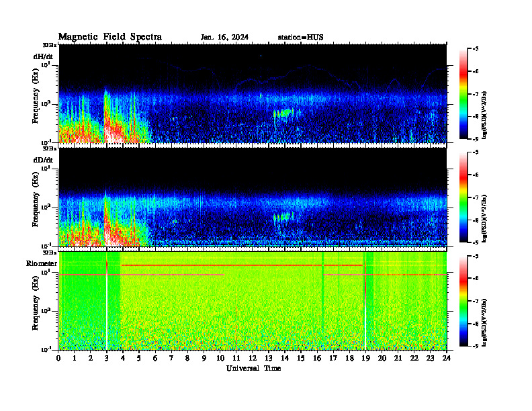Click the hour 9 tick label
The width and height of the screenshot is (532, 411).
tap(204, 358)
